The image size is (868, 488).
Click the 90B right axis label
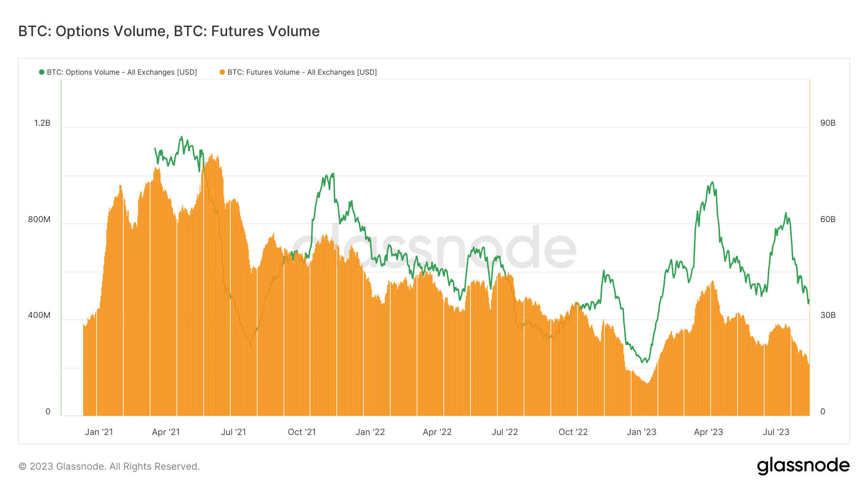tap(827, 123)
